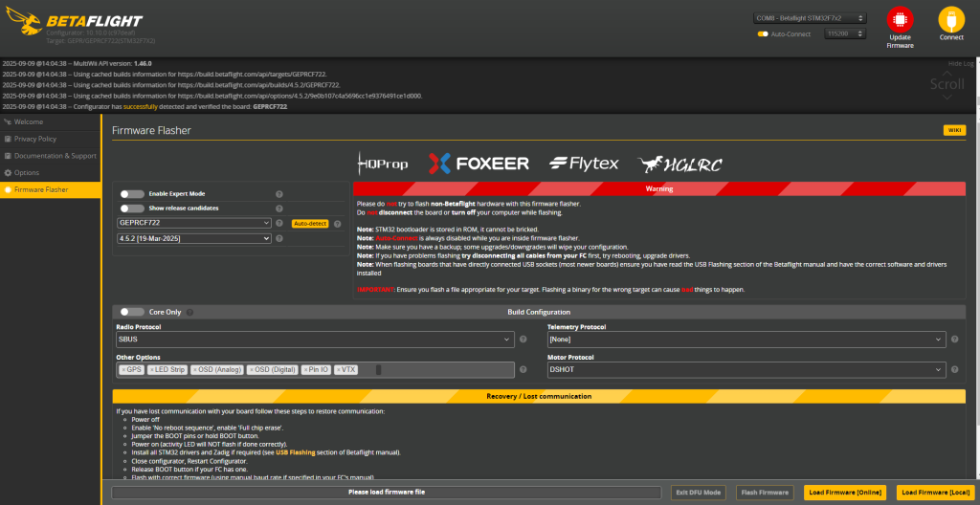Open the Welcome sidebar tab
This screenshot has height=505, width=980.
pos(50,121)
